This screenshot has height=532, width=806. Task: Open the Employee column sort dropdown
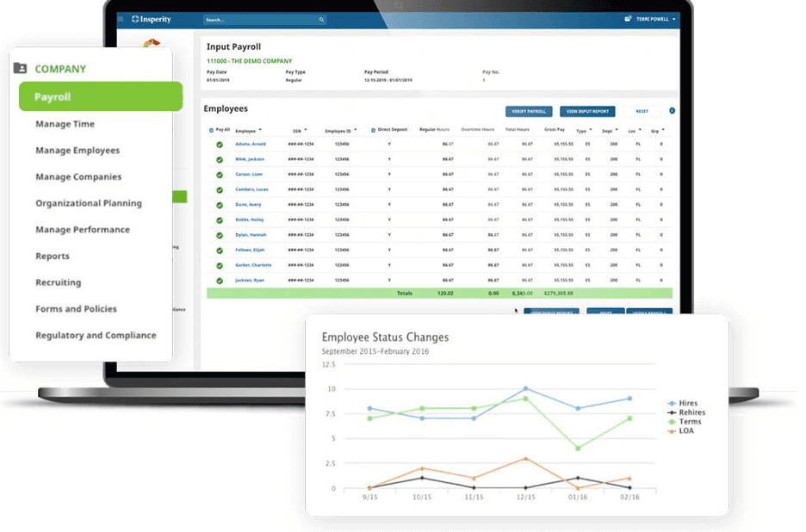coord(260,130)
